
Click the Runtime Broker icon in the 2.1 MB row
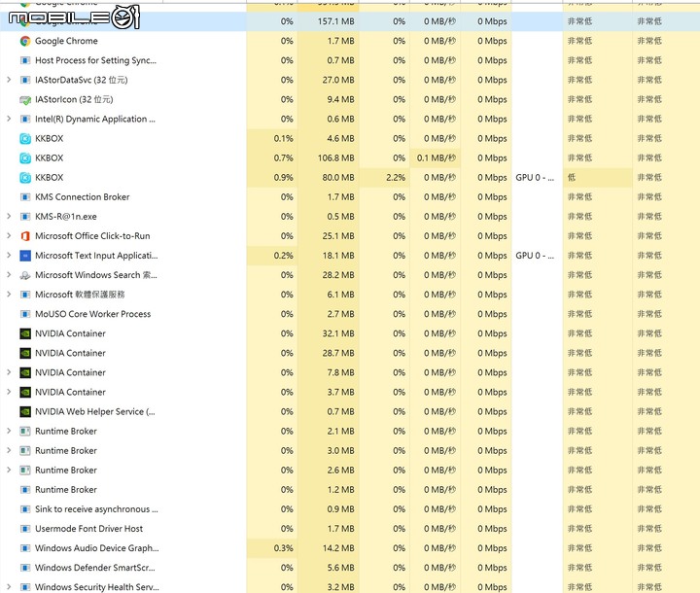coord(25,431)
